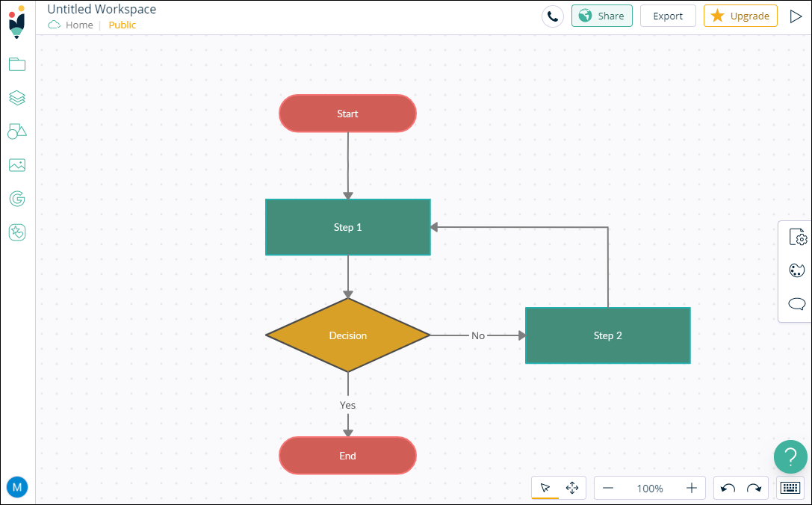Open the favorites star icon panel

pos(17,232)
